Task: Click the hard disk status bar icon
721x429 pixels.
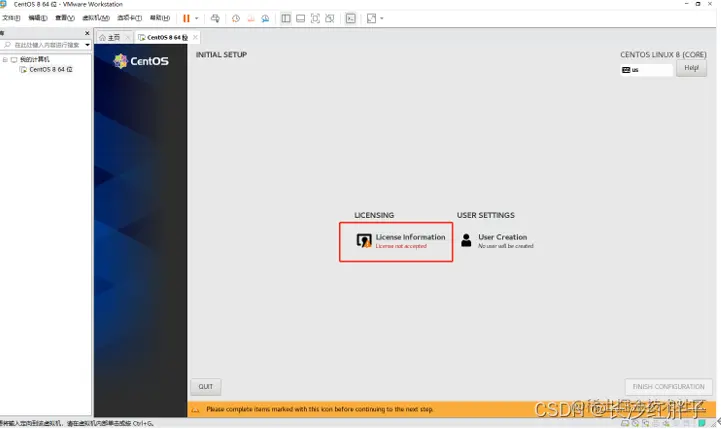Action: (x=625, y=423)
